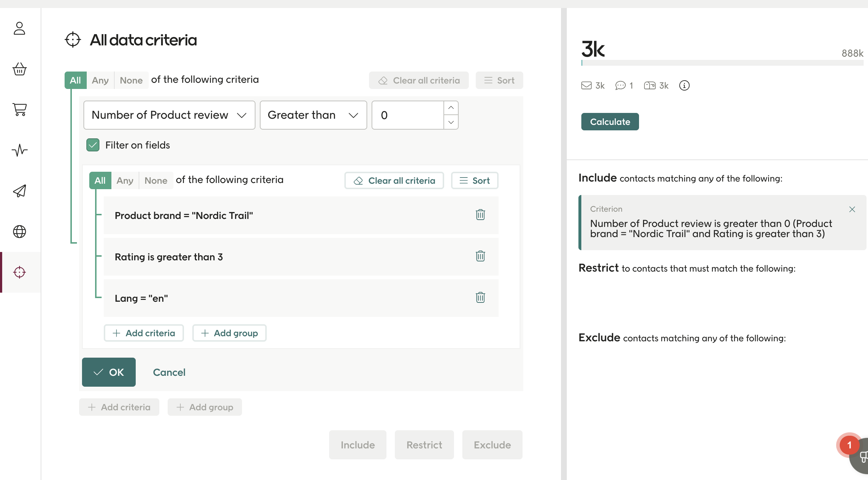Open the Number of Product review dropdown
This screenshot has width=868, height=480.
[169, 115]
